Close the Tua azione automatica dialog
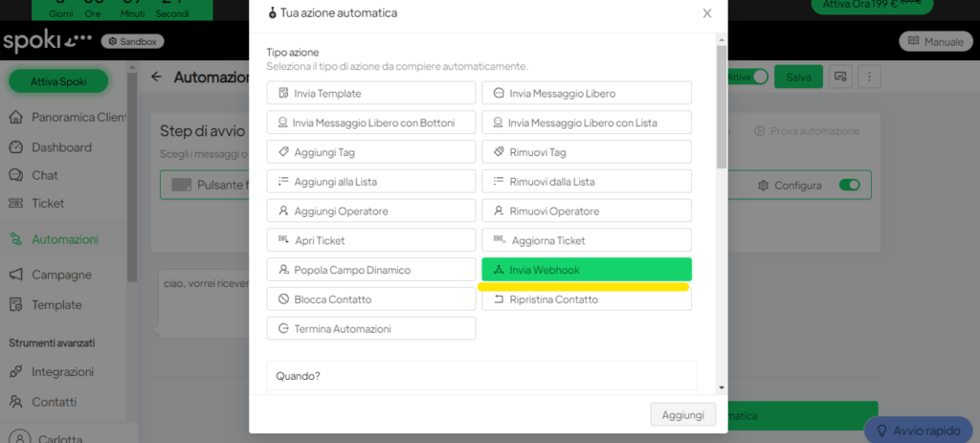Image resolution: width=980 pixels, height=443 pixels. tap(707, 13)
